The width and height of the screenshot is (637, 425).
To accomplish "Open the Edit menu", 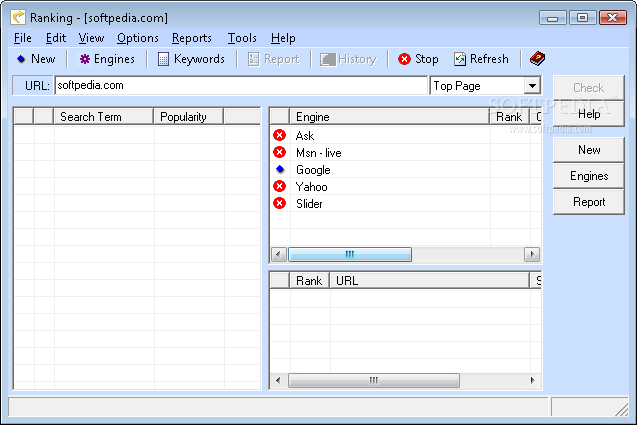I will point(56,38).
